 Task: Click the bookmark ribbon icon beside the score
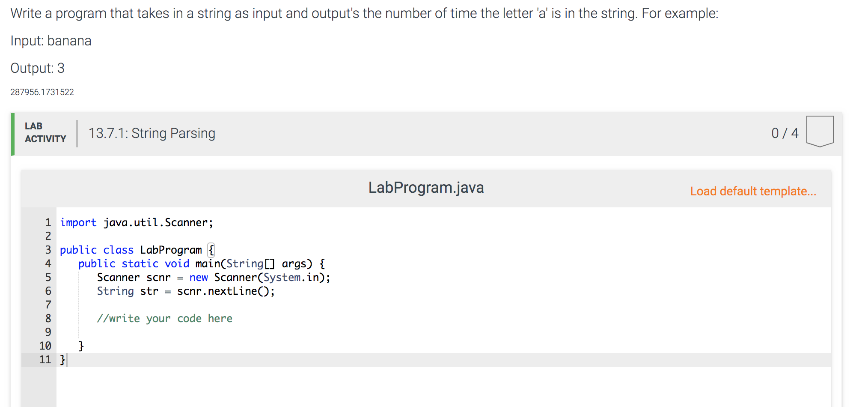tap(820, 131)
